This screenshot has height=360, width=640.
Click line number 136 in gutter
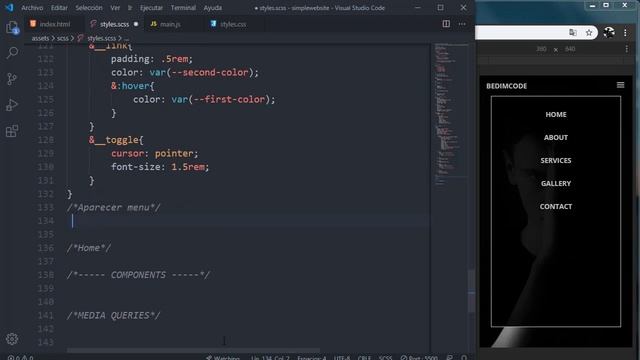pos(46,248)
